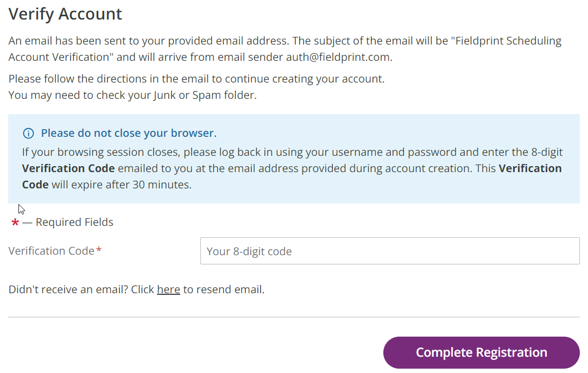Click the divider line above Complete Registration
The width and height of the screenshot is (588, 373).
[294, 317]
